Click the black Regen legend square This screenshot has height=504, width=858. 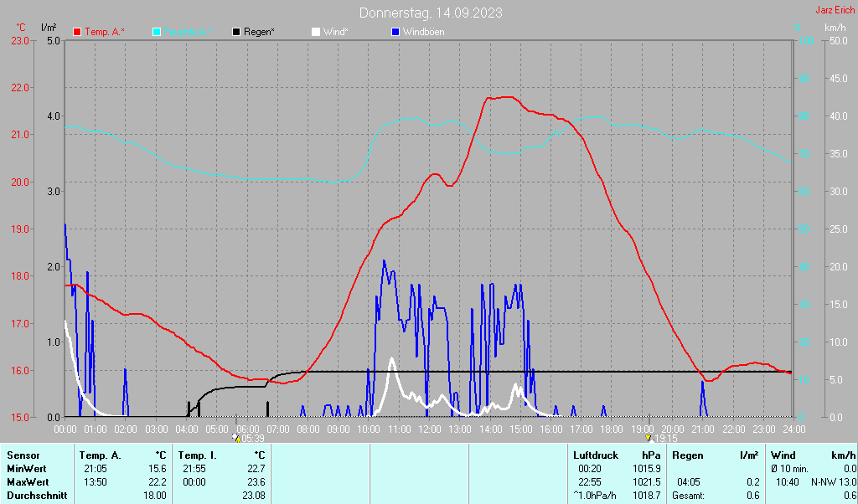point(236,32)
